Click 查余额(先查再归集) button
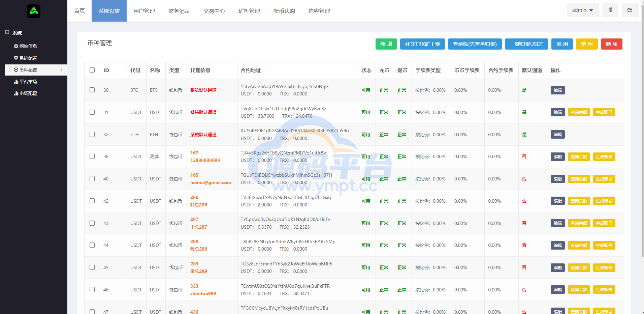Viewport: 644px width, 314px height. [x=475, y=44]
